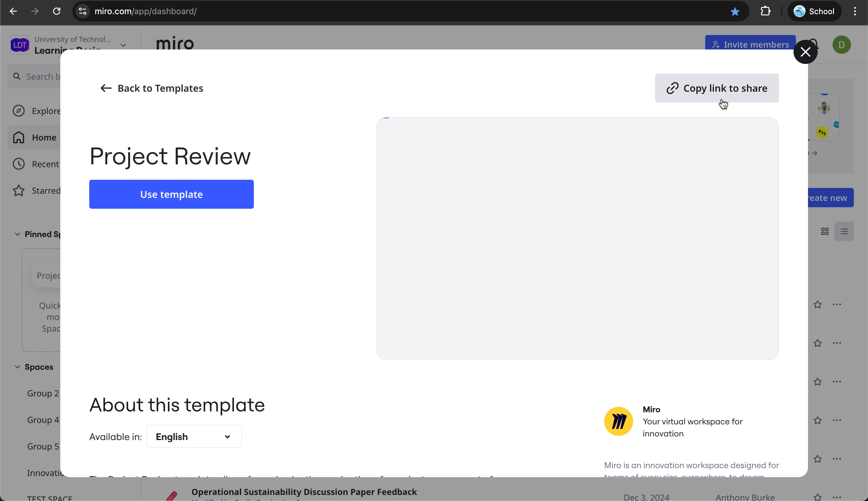Expand the team switcher chevron
The image size is (868, 501).
(123, 45)
